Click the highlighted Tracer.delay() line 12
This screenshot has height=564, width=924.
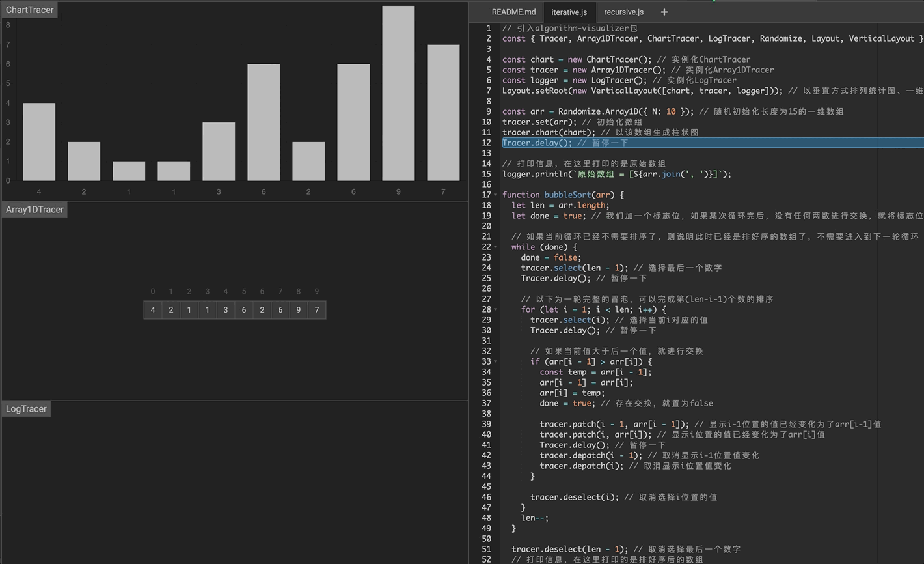(x=565, y=143)
